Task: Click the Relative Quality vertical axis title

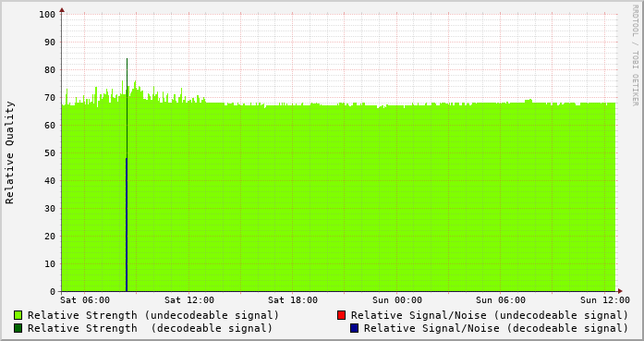Action: (9, 152)
